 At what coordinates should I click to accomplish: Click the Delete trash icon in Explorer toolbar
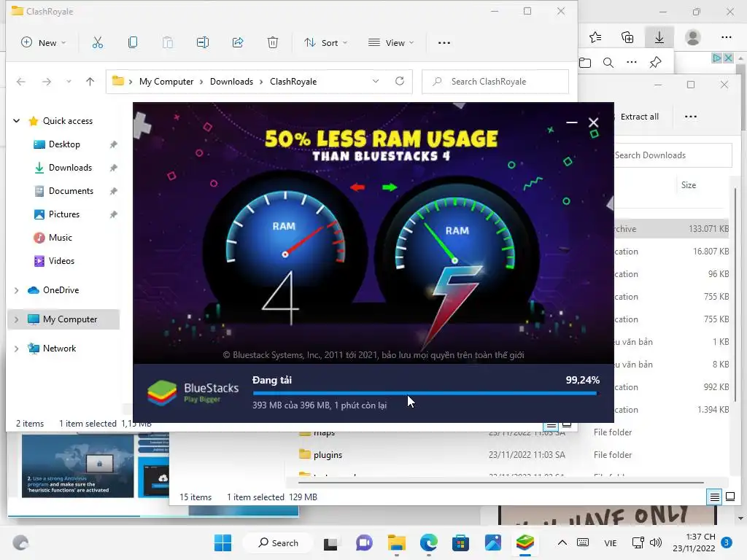click(273, 43)
